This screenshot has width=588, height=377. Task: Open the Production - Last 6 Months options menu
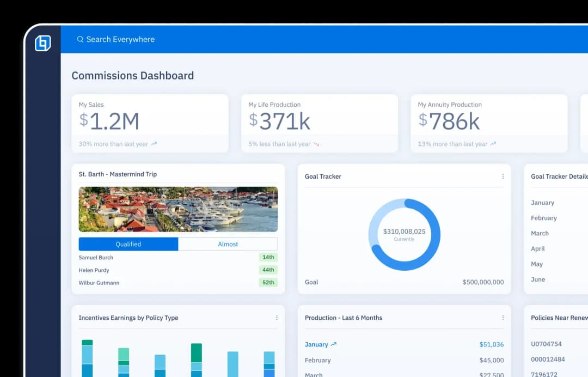pos(502,317)
